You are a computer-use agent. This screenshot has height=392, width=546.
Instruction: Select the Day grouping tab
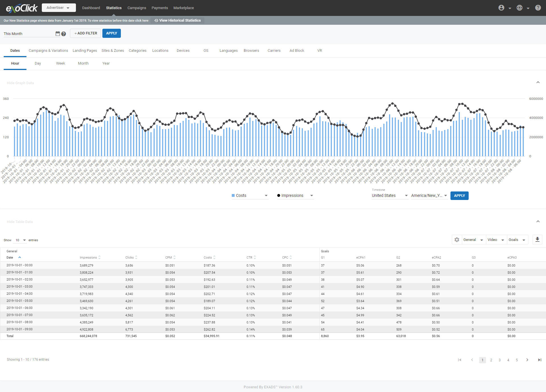pos(38,63)
